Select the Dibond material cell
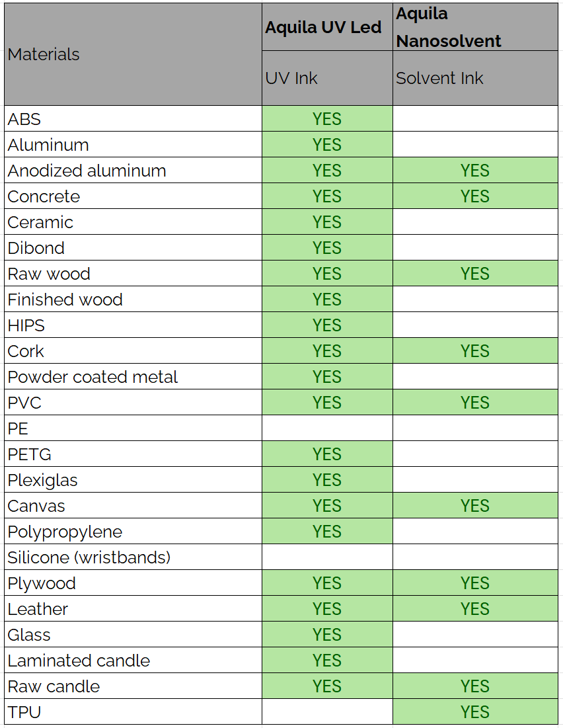 [36, 248]
